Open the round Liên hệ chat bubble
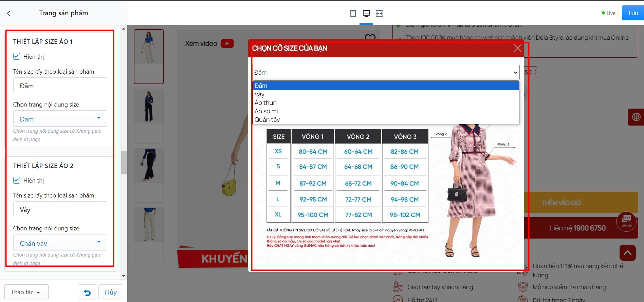Screen dimensions: 644x302 point(626,221)
